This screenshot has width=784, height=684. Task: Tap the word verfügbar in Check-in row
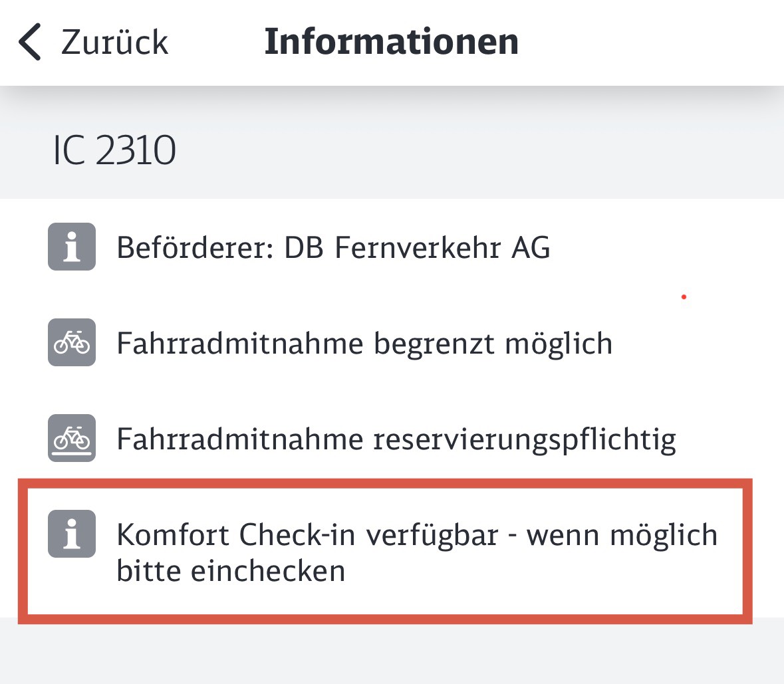432,534
